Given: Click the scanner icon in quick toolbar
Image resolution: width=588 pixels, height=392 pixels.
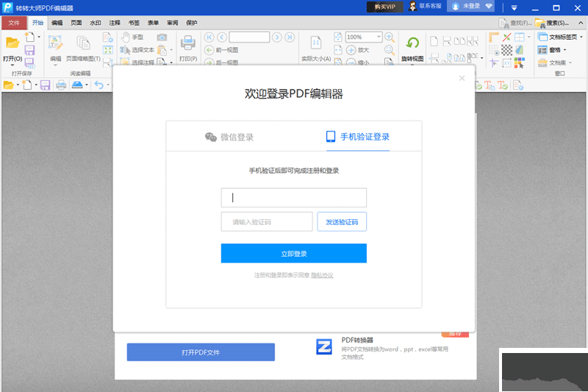Looking at the screenshot, I should coord(77,85).
